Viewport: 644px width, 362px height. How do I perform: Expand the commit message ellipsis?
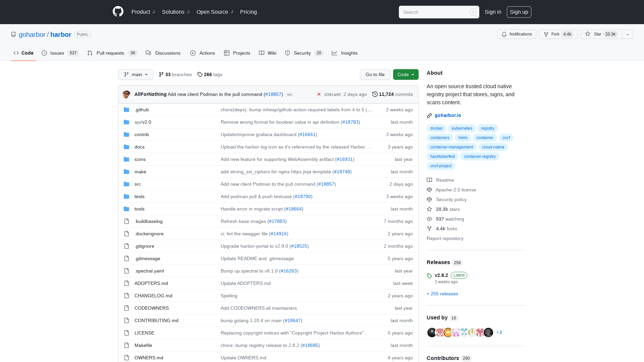click(x=289, y=95)
